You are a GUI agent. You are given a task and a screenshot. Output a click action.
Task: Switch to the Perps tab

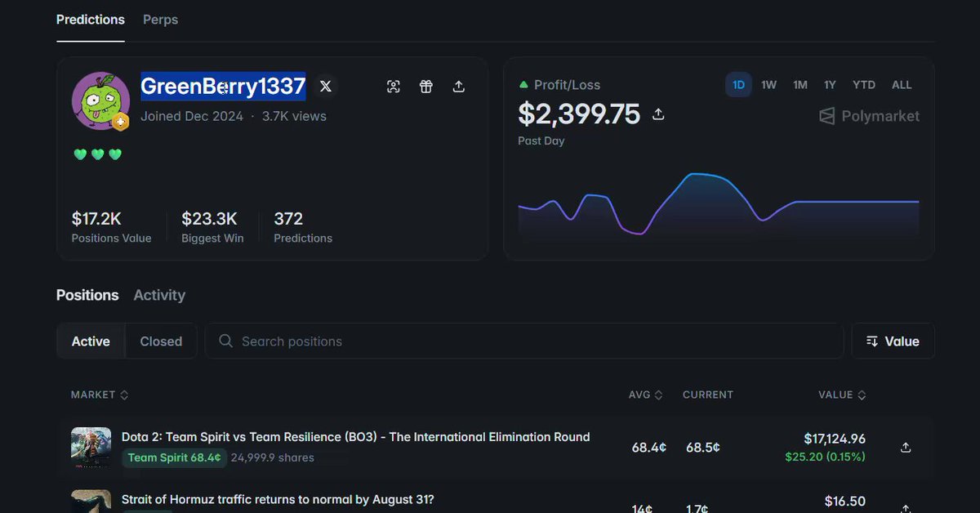click(x=160, y=20)
